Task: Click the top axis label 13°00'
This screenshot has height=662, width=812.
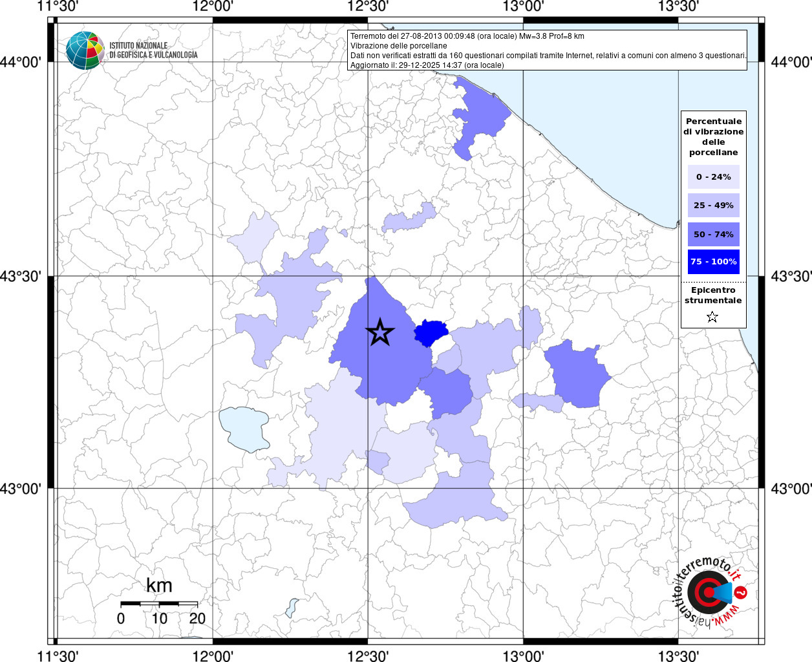Action: click(523, 6)
